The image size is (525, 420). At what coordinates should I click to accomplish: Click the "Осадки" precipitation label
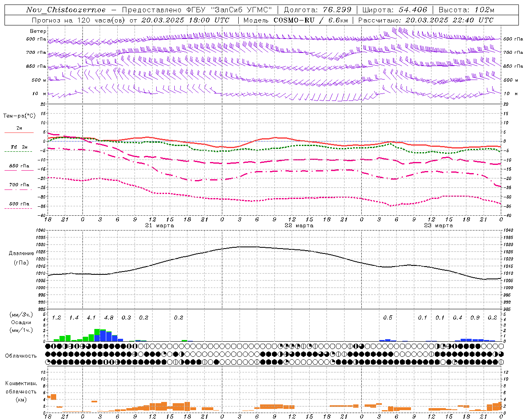click(x=21, y=322)
